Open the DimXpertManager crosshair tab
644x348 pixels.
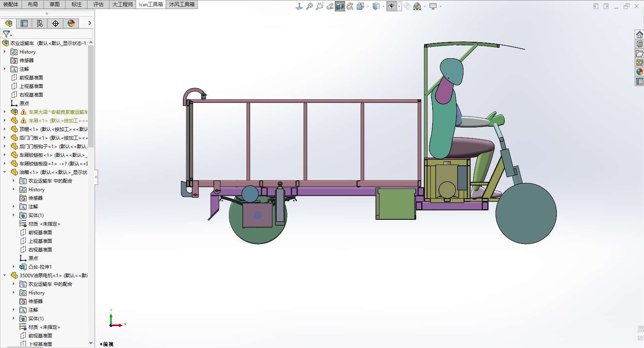pyautogui.click(x=55, y=23)
